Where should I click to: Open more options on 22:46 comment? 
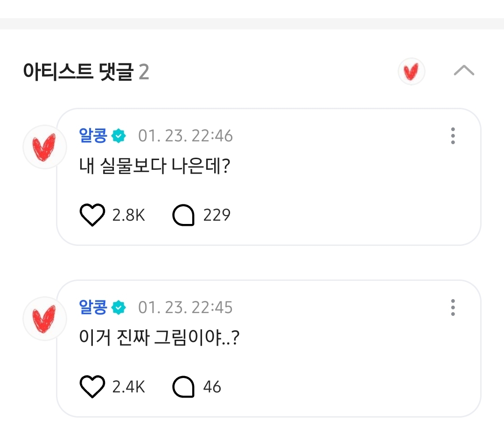[x=453, y=136]
